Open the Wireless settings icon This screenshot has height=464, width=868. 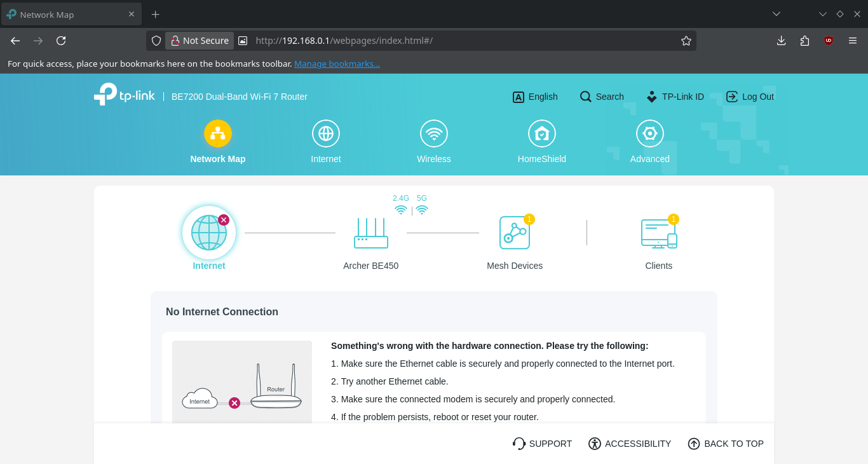pyautogui.click(x=434, y=133)
